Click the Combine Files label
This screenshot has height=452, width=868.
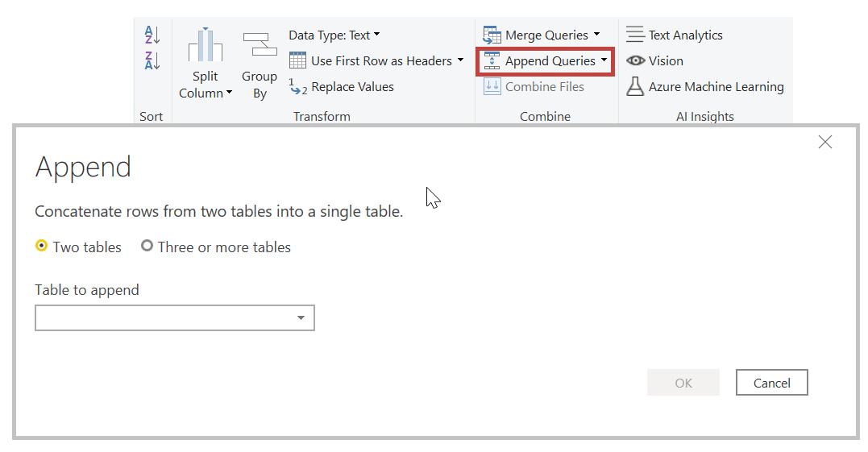[x=545, y=87]
